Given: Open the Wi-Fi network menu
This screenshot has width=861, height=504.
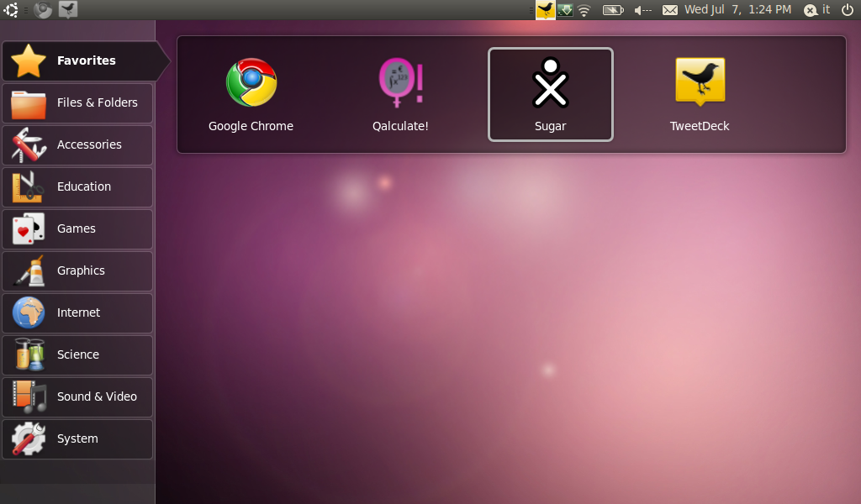Looking at the screenshot, I should [x=584, y=10].
